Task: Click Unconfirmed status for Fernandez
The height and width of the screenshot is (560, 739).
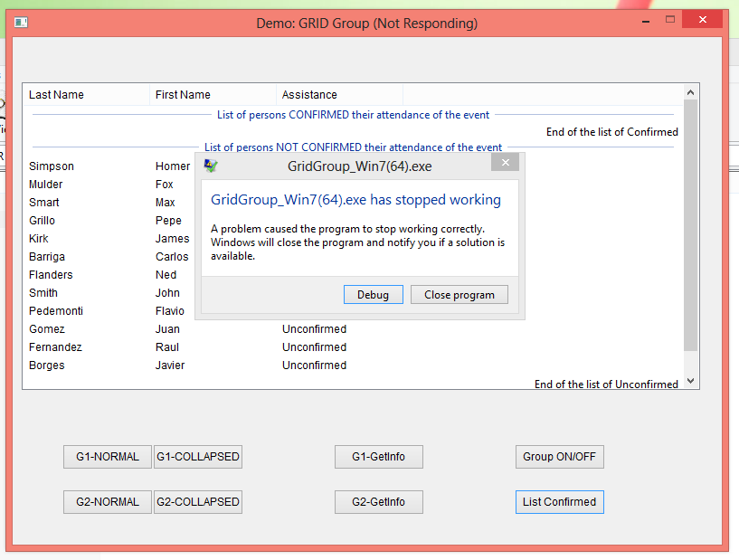Action: click(315, 347)
